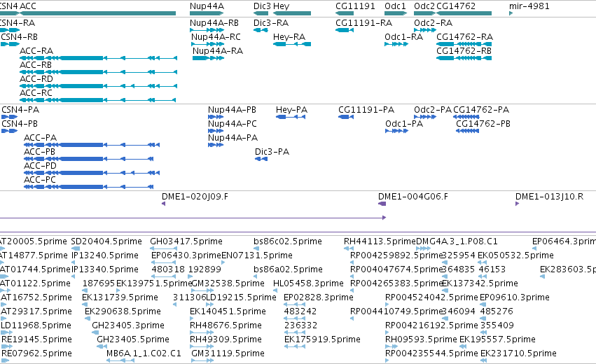Image resolution: width=596 pixels, height=364 pixels.
Task: Select the RP004235544.5prime EST label
Action: coord(431,353)
